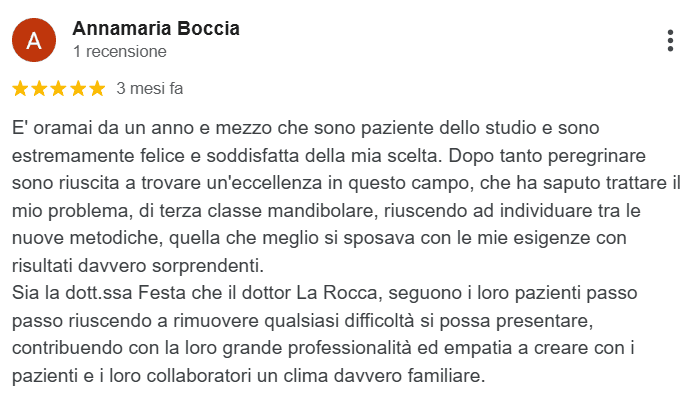Click the second star of the rating

click(40, 88)
